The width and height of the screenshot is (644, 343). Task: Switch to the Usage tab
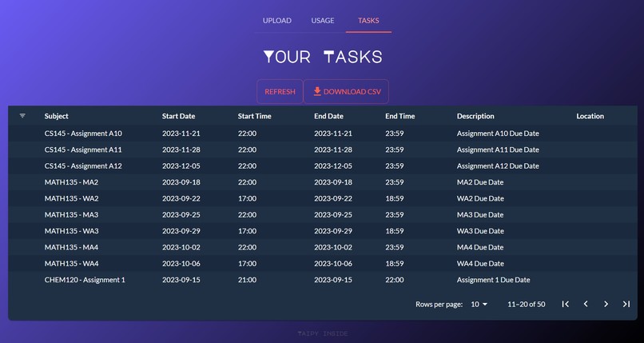pos(323,21)
